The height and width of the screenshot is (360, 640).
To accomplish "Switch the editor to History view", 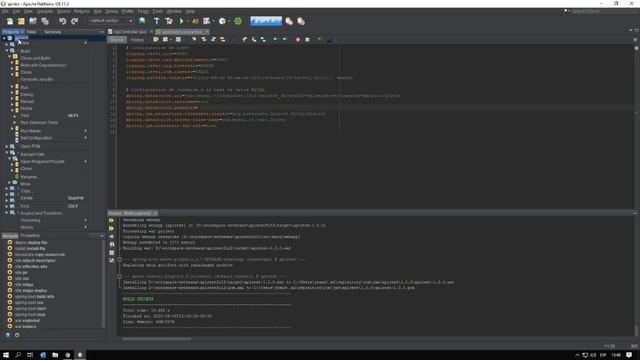I will point(137,40).
